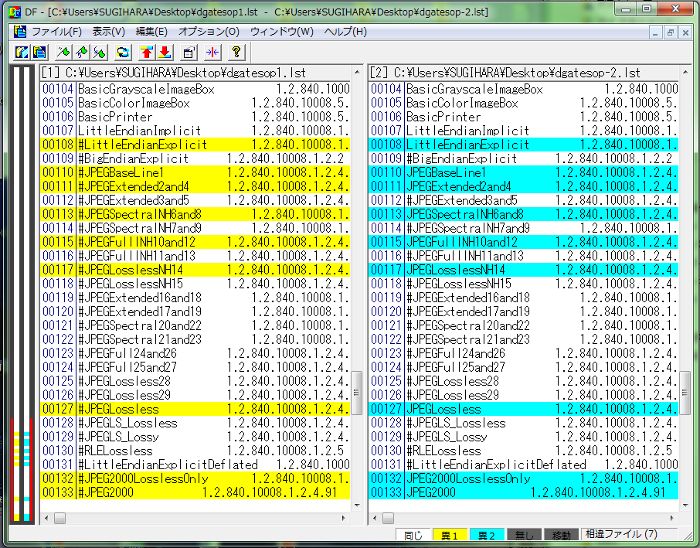This screenshot has height=548, width=700.
Task: Click the options window toolbar icon
Action: (188, 52)
